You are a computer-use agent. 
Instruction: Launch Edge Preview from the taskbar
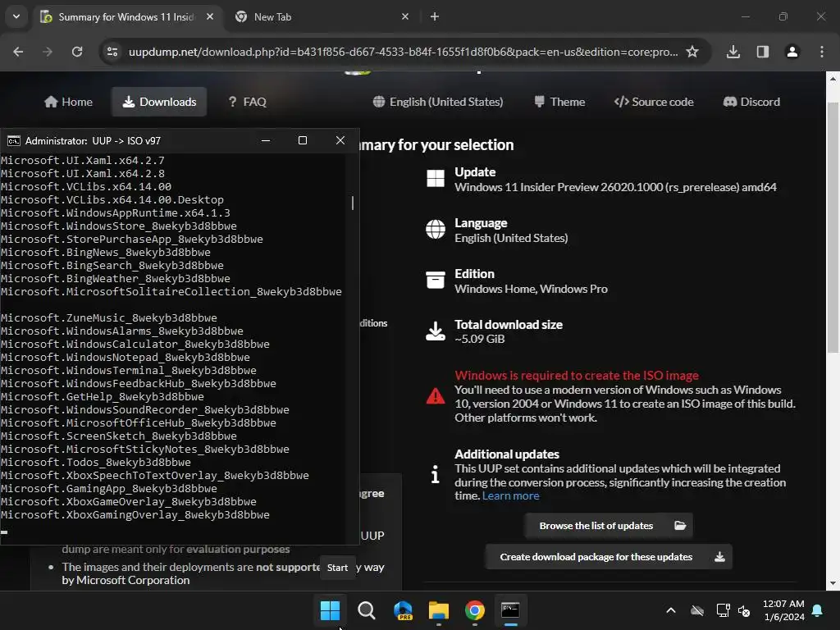pos(403,610)
